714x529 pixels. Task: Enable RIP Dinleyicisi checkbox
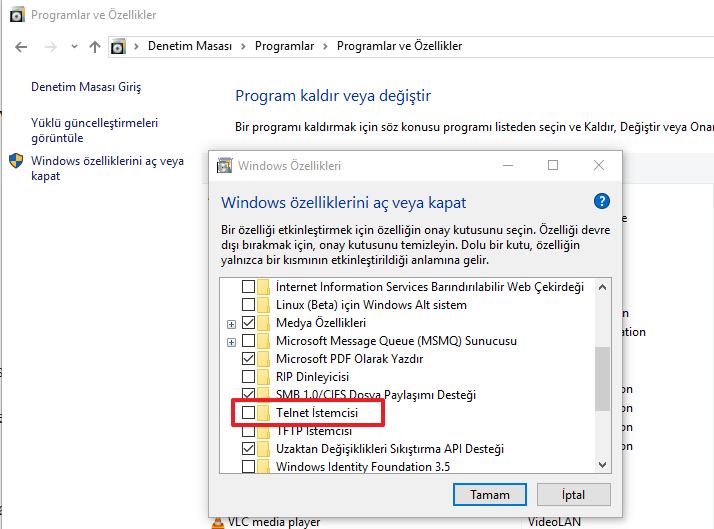[248, 376]
